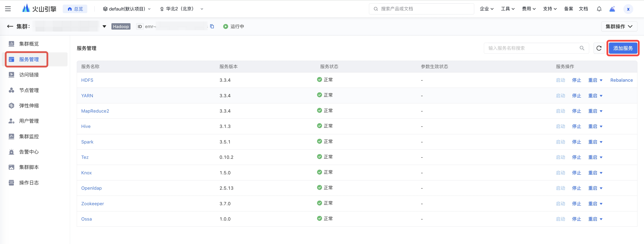Restart the Tez service
This screenshot has width=644, height=244.
pyautogui.click(x=592, y=157)
